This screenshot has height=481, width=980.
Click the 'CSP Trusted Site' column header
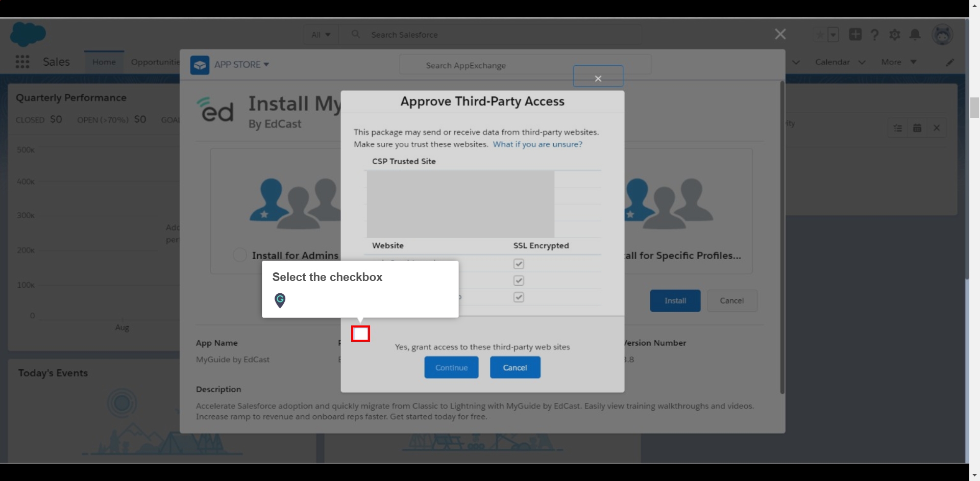pyautogui.click(x=404, y=161)
